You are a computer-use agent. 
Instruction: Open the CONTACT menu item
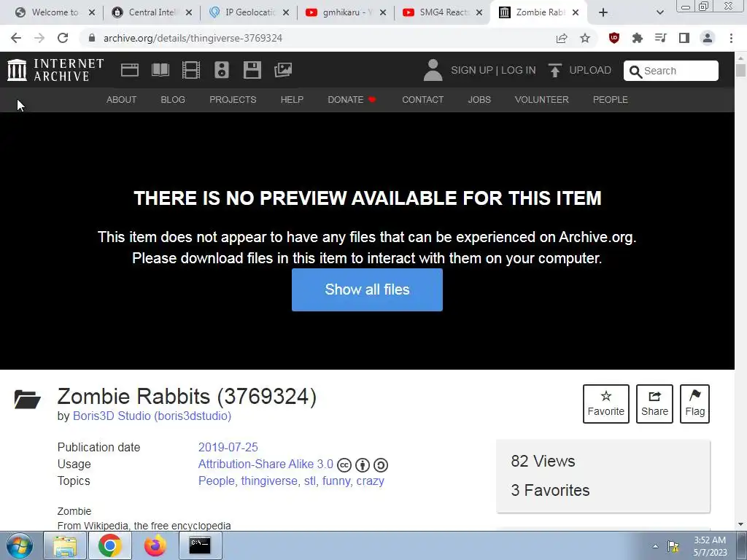coord(422,99)
